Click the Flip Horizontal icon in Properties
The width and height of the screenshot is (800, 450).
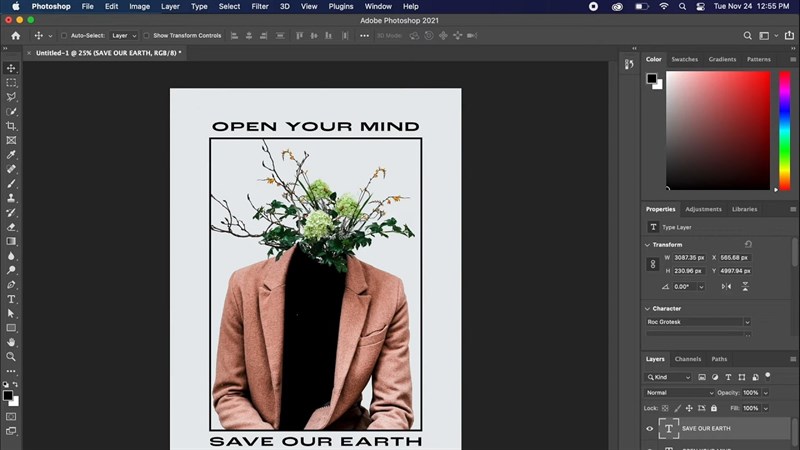(x=725, y=286)
